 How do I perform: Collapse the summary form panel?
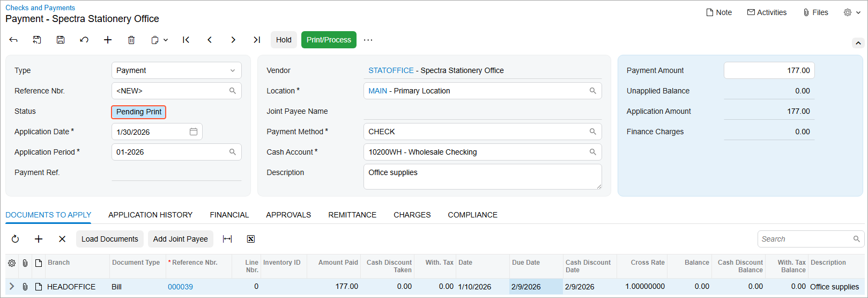(x=858, y=43)
